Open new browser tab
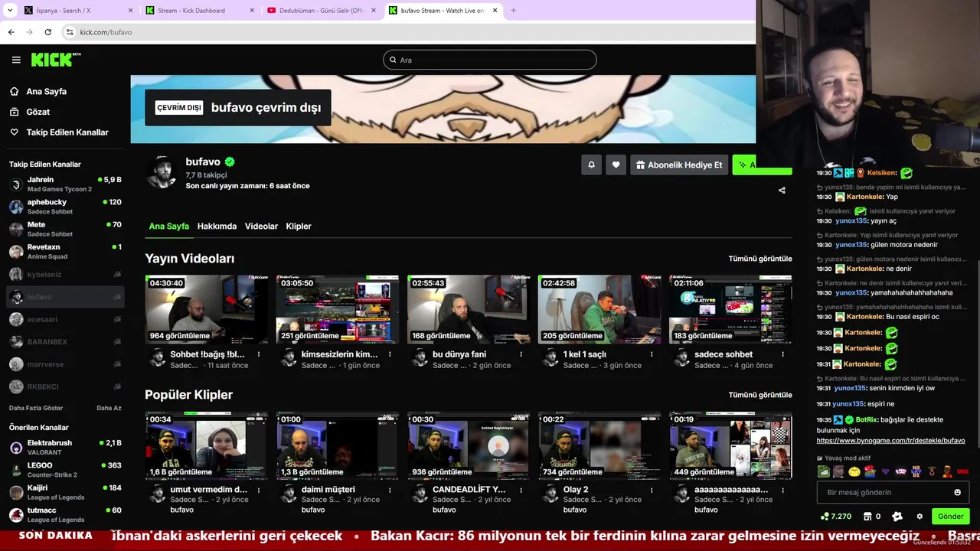Viewport: 980px width, 551px height. point(513,11)
